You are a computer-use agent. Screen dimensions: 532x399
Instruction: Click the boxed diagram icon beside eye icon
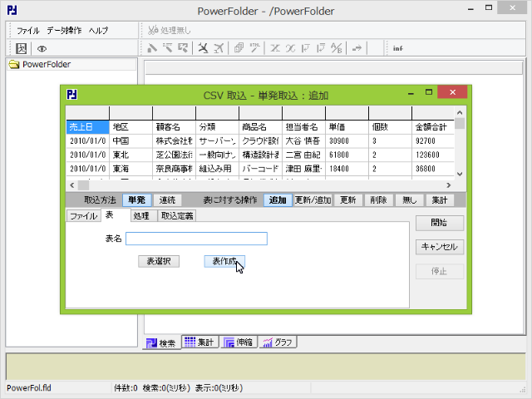tap(22, 48)
